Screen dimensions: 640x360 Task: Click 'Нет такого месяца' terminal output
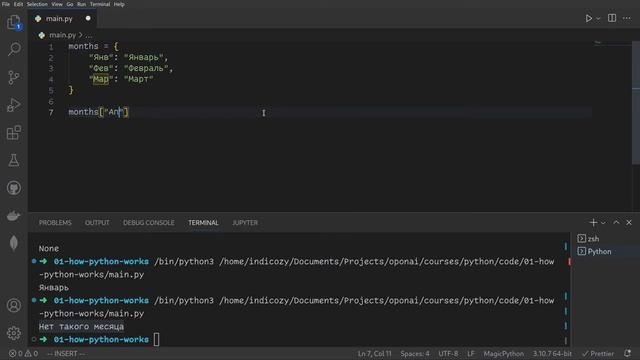tap(81, 327)
